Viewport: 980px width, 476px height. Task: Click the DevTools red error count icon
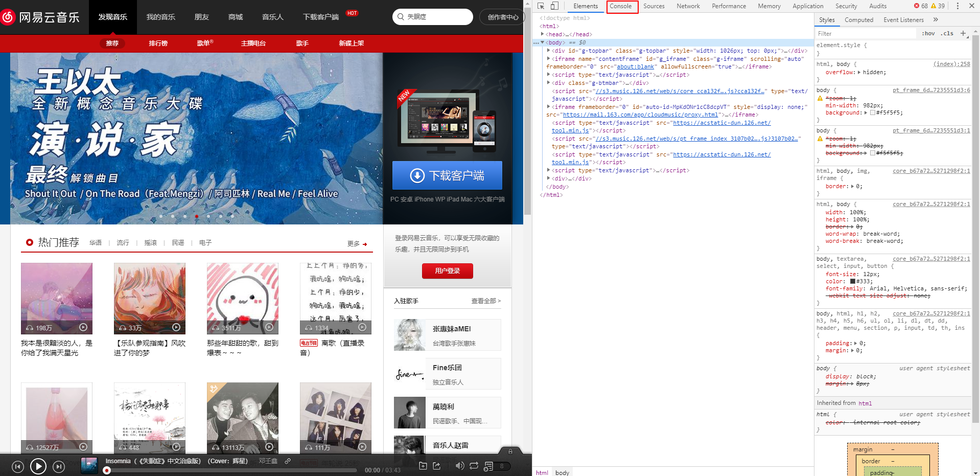pyautogui.click(x=917, y=6)
